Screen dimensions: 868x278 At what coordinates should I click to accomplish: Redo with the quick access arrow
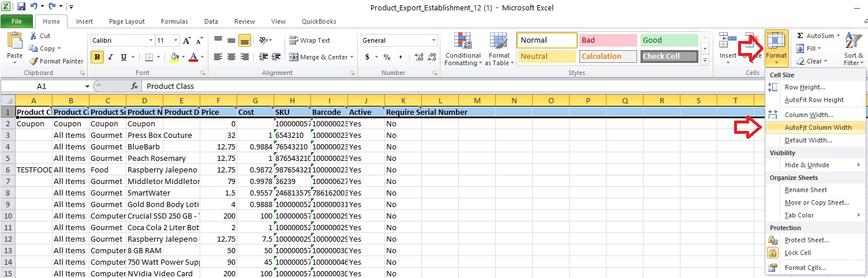point(52,7)
